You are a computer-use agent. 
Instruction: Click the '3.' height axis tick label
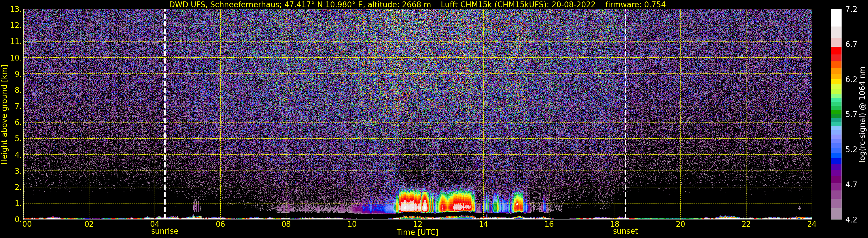click(18, 171)
